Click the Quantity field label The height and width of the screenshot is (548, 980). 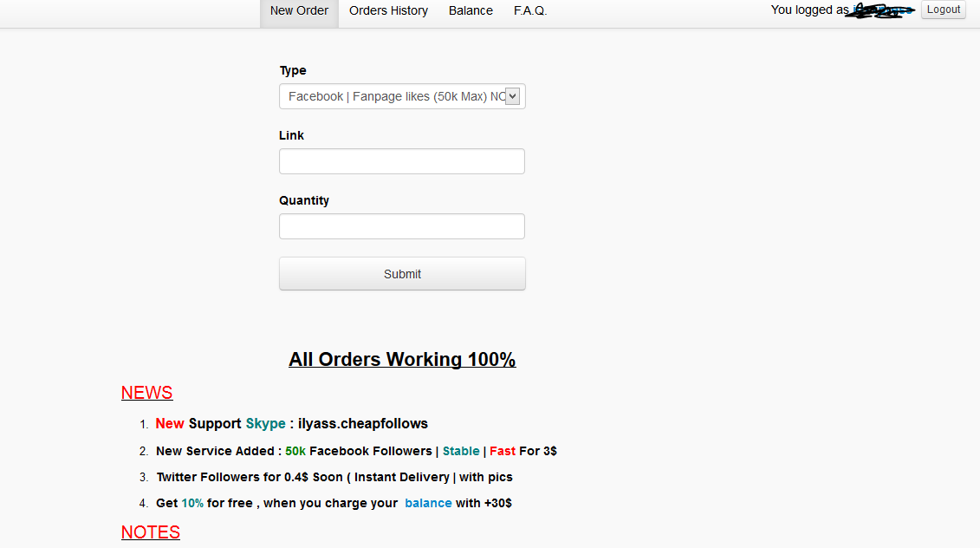pos(304,200)
